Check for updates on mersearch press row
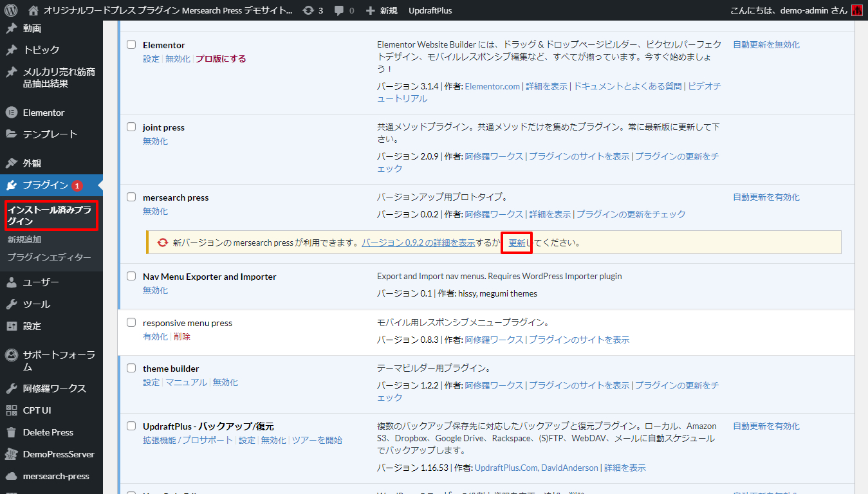Image resolution: width=868 pixels, height=494 pixels. tap(631, 214)
